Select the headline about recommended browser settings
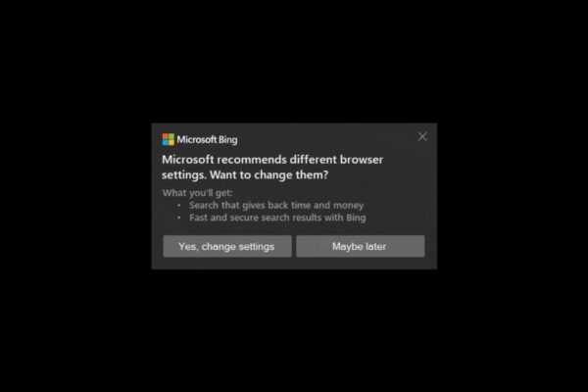The width and height of the screenshot is (588, 392). click(272, 167)
